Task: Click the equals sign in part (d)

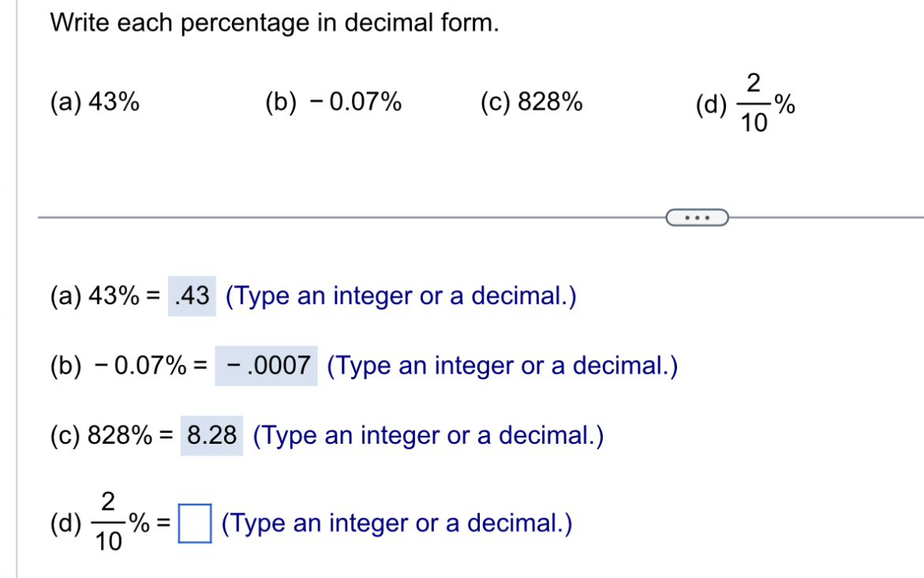Action: point(163,521)
